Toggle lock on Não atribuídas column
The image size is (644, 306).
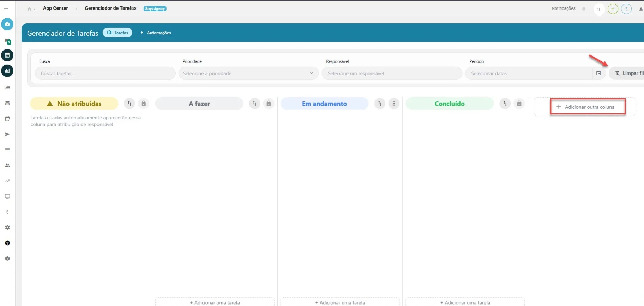pos(144,104)
